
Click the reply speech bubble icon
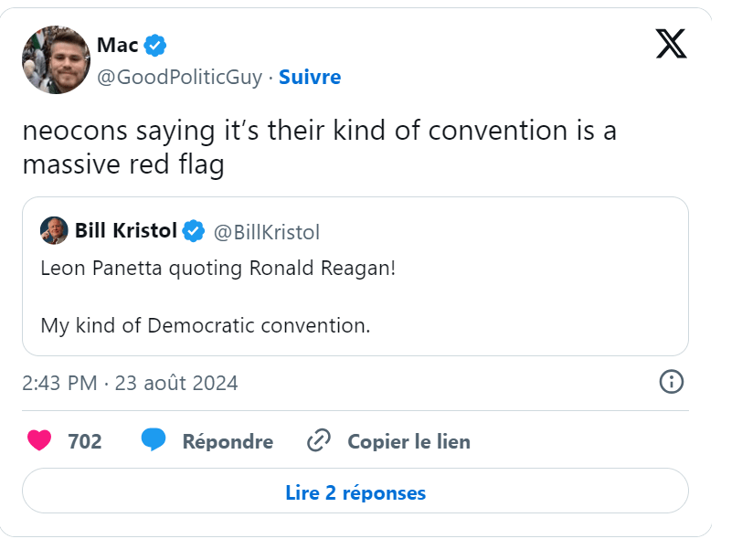coord(154,440)
